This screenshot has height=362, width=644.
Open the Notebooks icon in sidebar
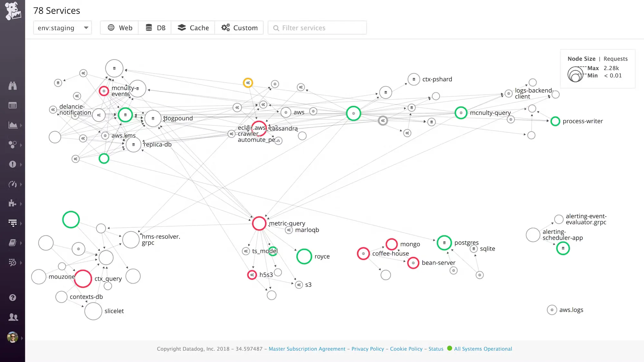13,243
